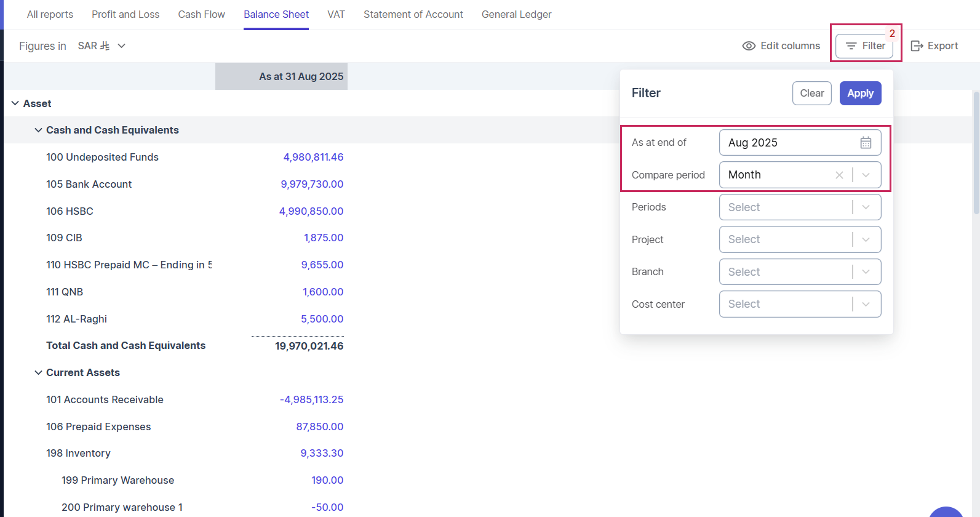Collapse the Asset section

tap(15, 103)
